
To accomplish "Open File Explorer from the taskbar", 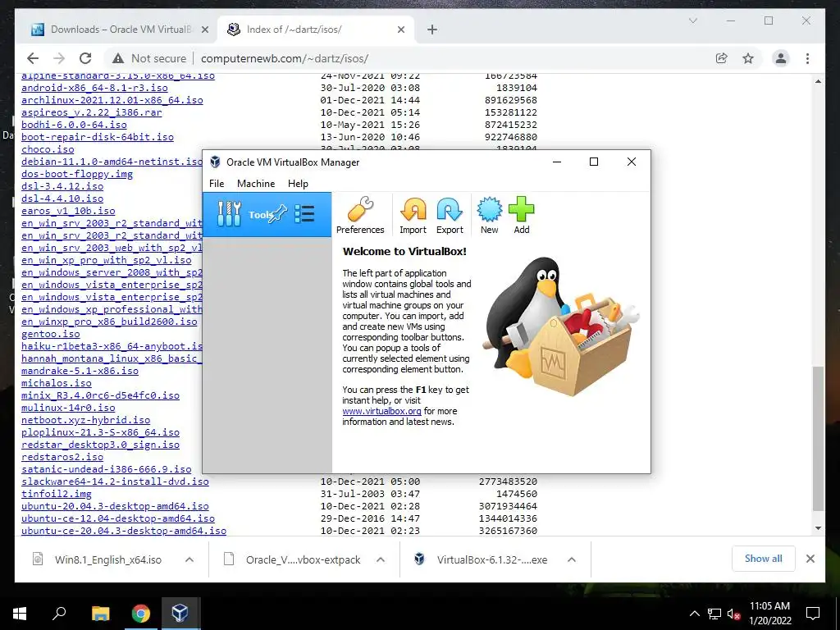I will [x=100, y=614].
